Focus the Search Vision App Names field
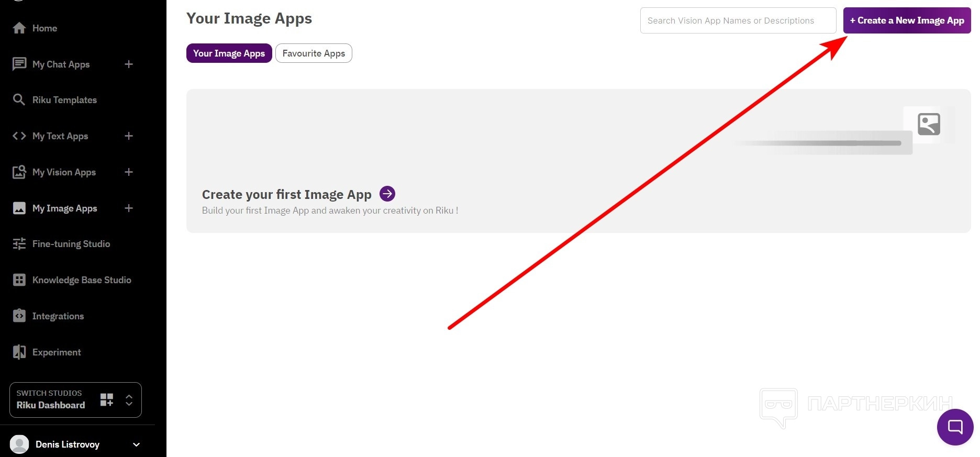Screen dimensions: 980x457 click(738, 20)
